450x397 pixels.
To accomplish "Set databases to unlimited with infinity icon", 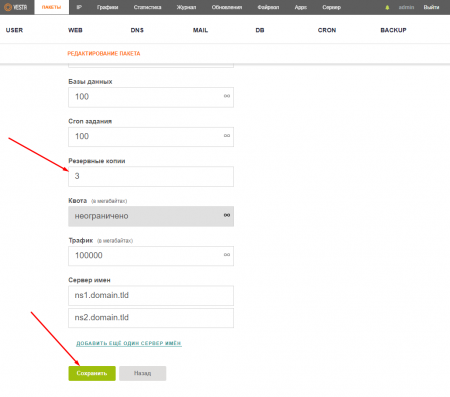I will 227,96.
